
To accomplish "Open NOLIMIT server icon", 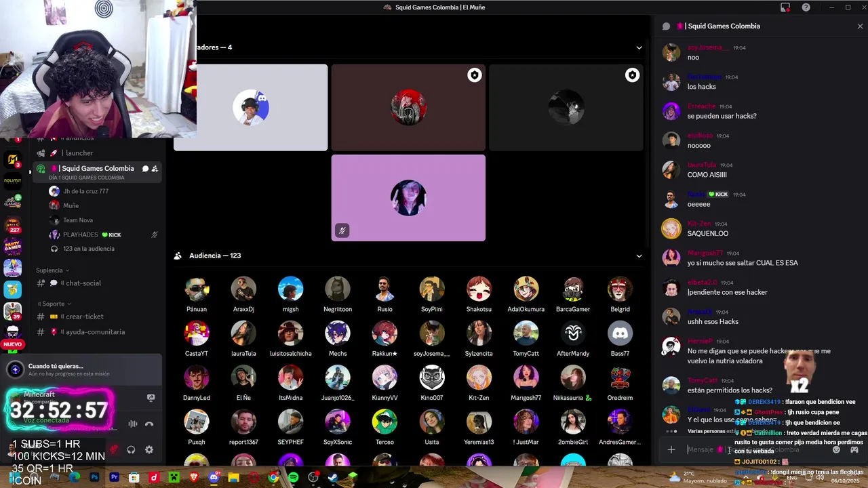I will pyautogui.click(x=13, y=182).
